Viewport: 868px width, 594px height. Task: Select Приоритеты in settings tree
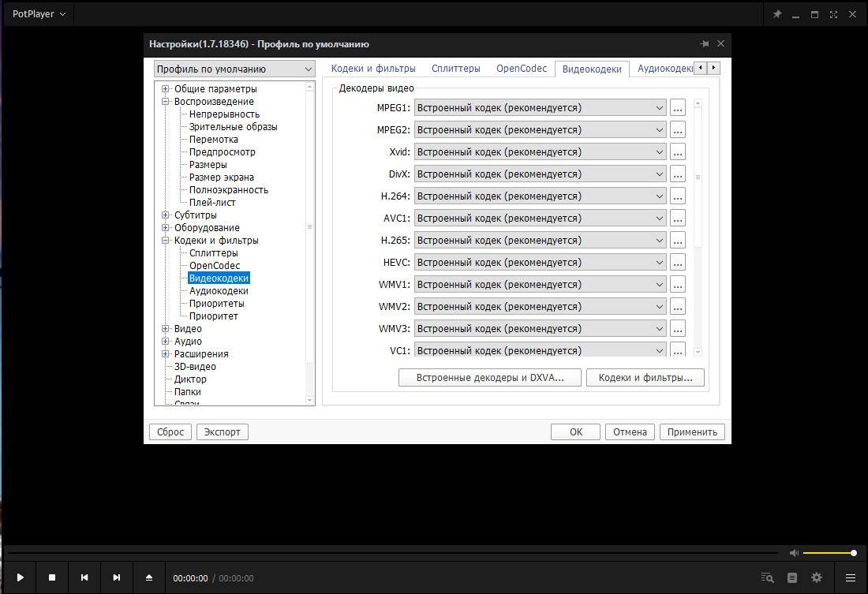coord(216,304)
